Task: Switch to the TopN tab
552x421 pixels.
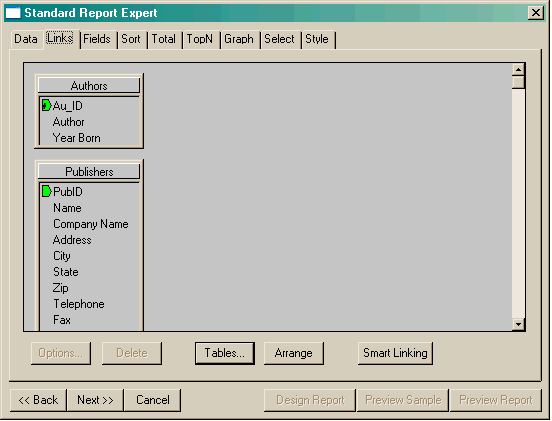Action: [200, 39]
